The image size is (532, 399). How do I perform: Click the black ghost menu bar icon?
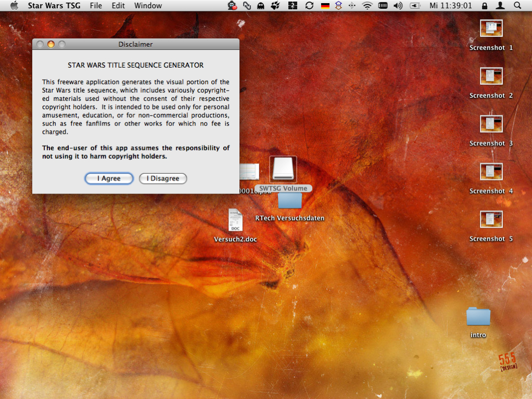coord(261,5)
